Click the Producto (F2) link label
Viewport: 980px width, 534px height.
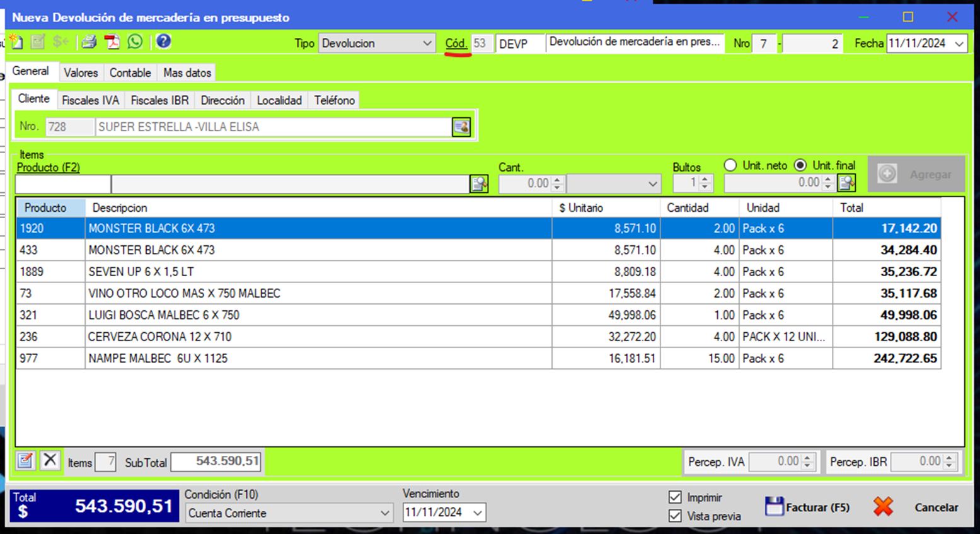[49, 167]
